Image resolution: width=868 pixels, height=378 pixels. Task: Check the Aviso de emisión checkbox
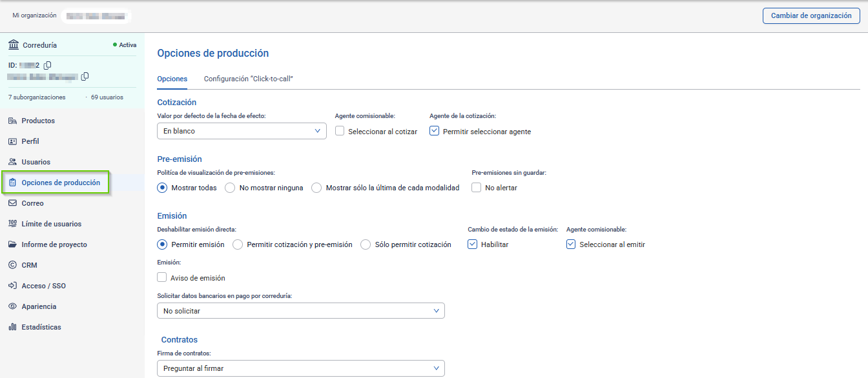(162, 277)
